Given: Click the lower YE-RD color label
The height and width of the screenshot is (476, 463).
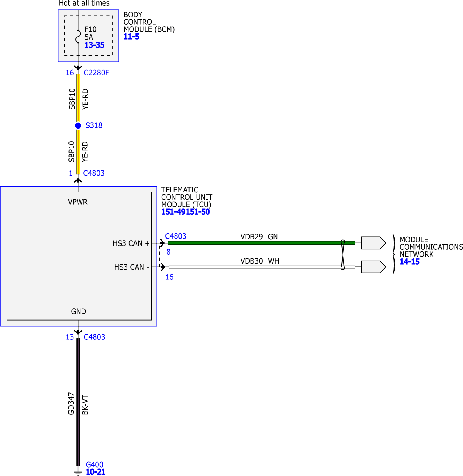Looking at the screenshot, I should tap(85, 152).
